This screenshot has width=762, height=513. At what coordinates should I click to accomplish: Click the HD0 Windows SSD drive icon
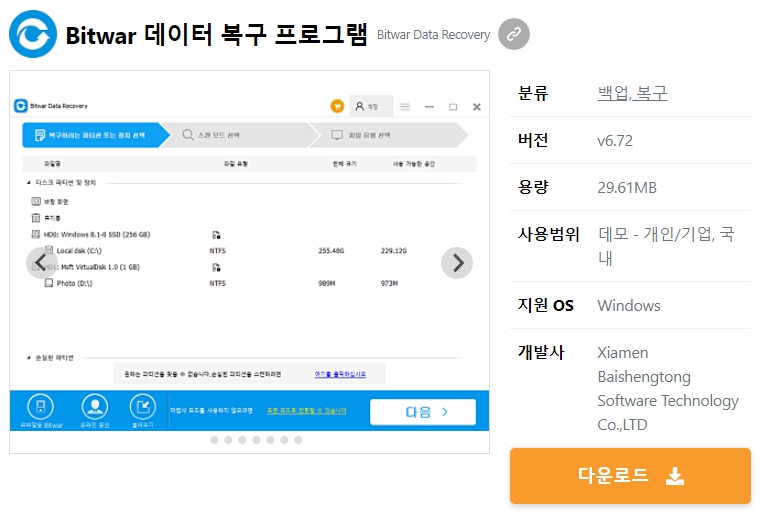click(36, 234)
